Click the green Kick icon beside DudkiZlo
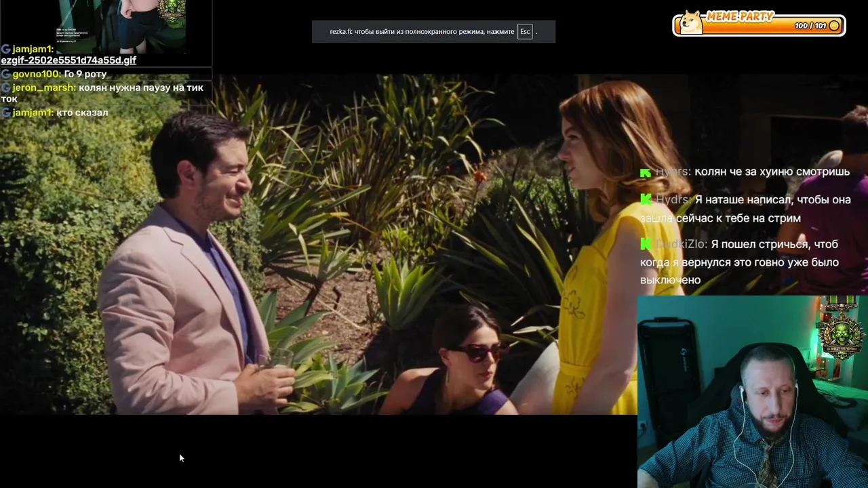 tap(646, 244)
